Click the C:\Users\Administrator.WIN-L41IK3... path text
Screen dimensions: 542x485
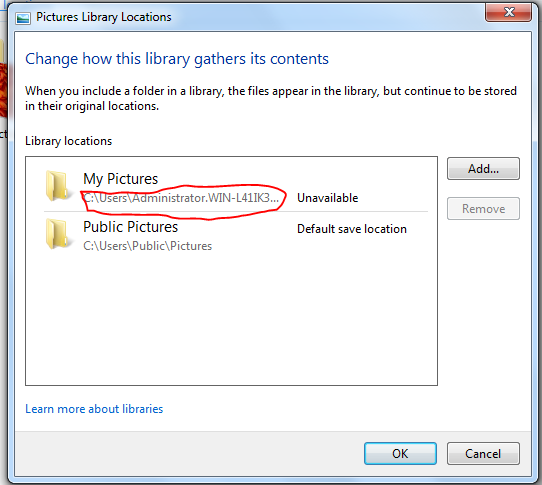click(x=181, y=198)
